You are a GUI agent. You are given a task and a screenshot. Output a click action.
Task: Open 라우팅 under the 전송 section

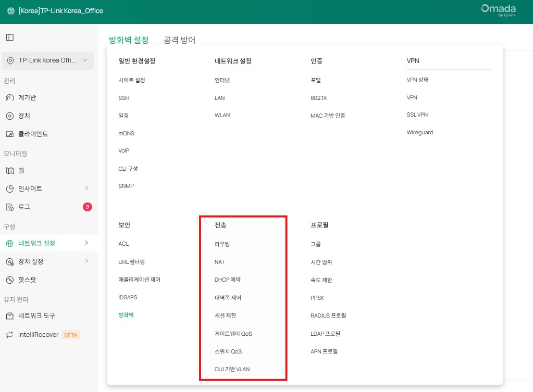pyautogui.click(x=221, y=244)
